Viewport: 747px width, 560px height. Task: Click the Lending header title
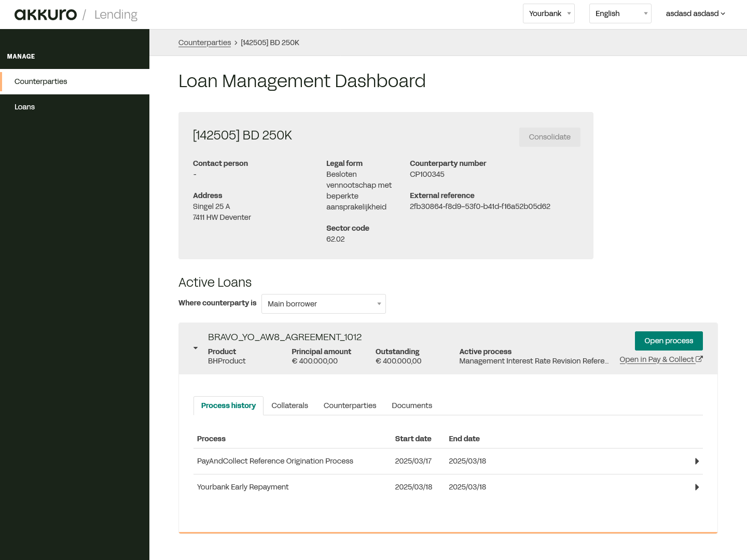(116, 15)
